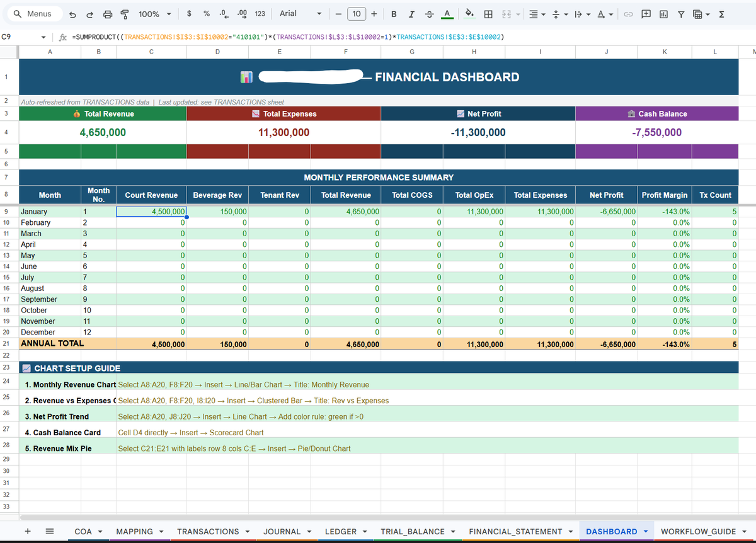Viewport: 756px width, 543px height.
Task: Toggle strikethrough formatting
Action: [429, 14]
